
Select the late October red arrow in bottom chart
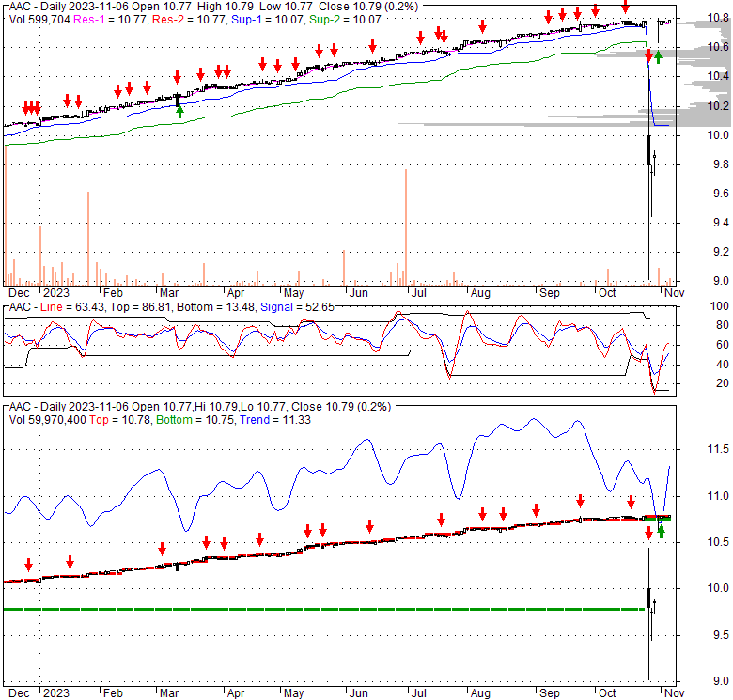[x=648, y=534]
